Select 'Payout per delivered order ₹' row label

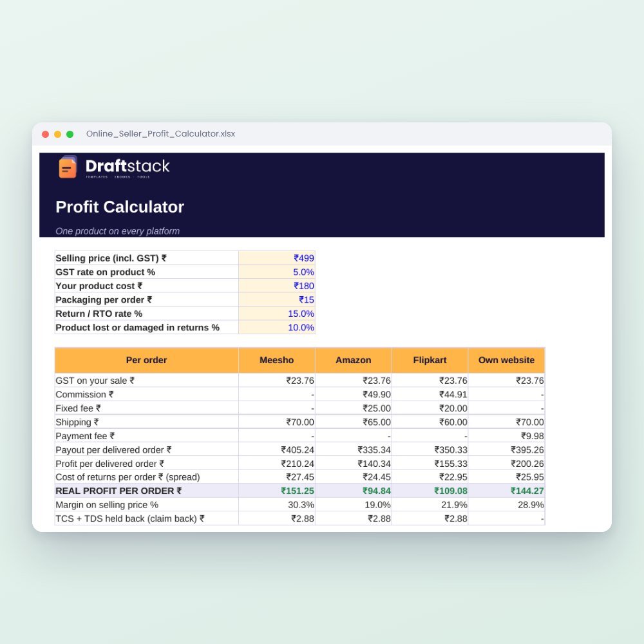[x=113, y=450]
